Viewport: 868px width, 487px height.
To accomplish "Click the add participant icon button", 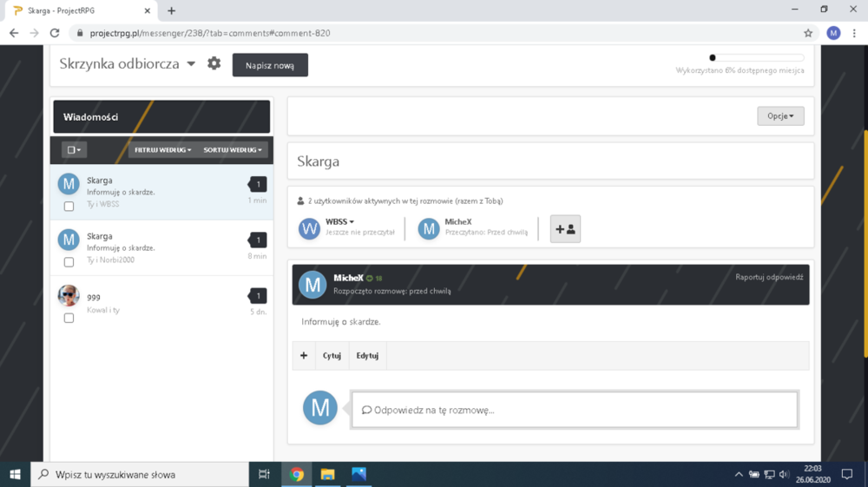I will [x=565, y=229].
